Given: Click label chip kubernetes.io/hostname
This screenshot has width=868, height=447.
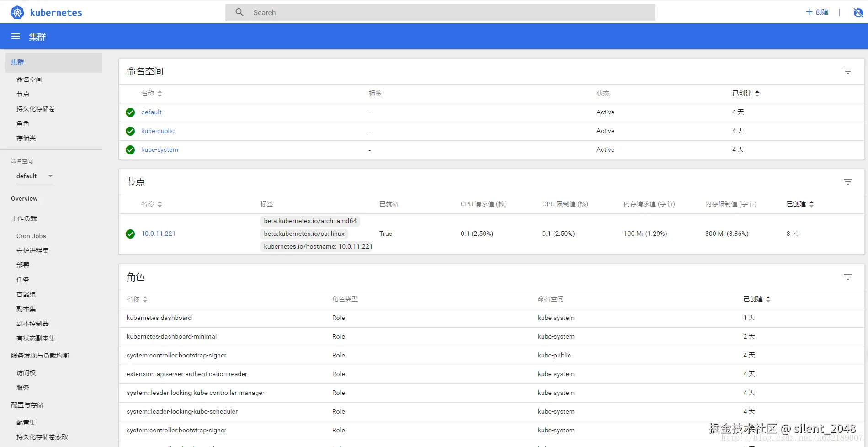Looking at the screenshot, I should click(316, 246).
